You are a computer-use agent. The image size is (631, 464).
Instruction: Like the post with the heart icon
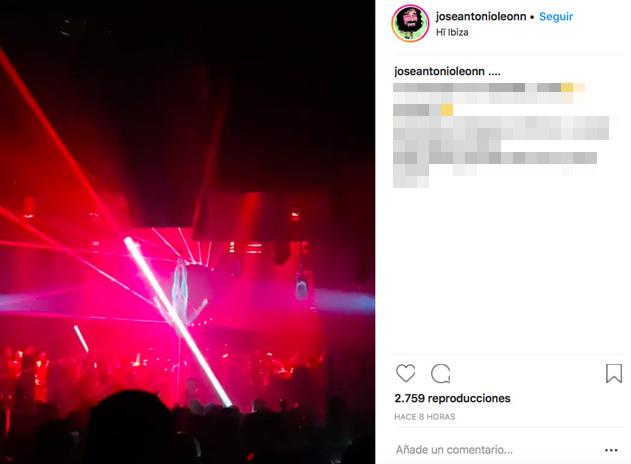click(x=405, y=373)
